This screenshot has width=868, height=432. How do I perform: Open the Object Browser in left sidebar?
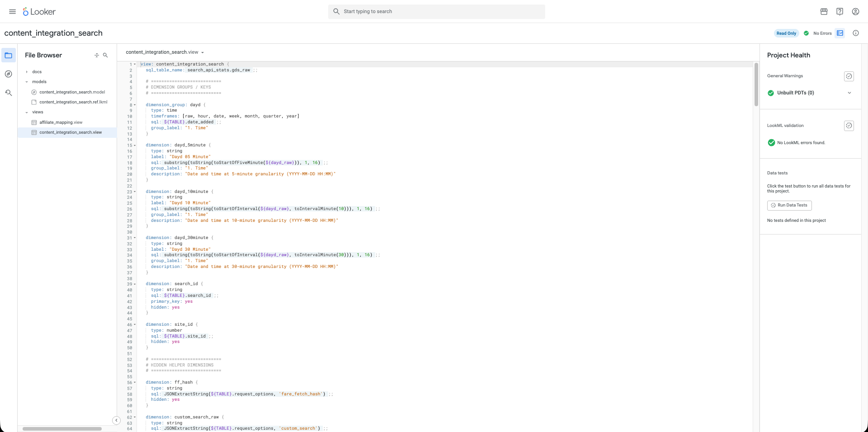[x=8, y=74]
